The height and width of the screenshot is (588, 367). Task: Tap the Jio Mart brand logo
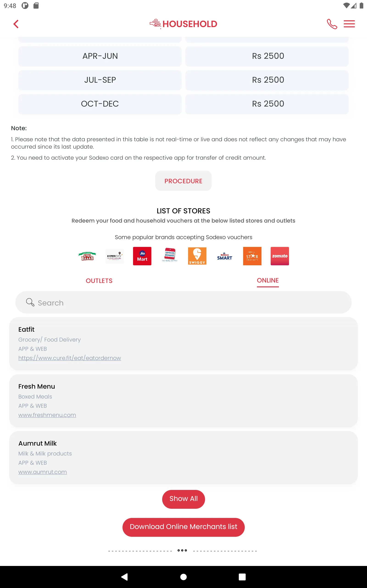pos(142,256)
